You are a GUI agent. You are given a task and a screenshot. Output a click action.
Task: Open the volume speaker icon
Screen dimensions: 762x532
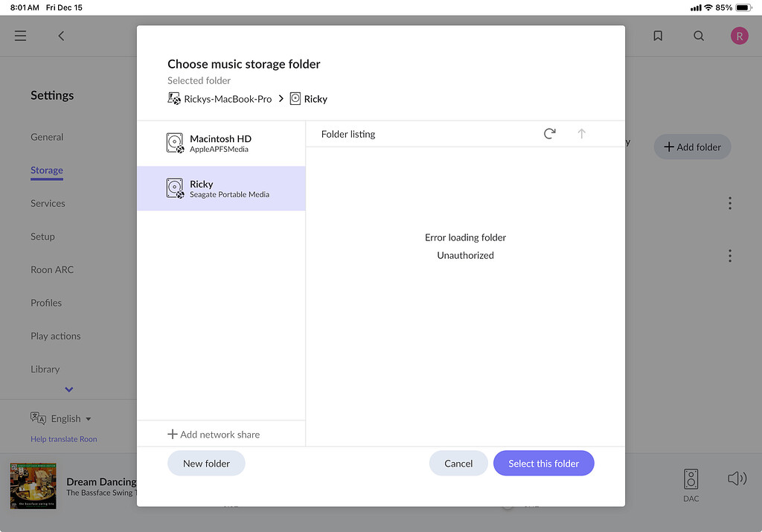click(736, 478)
